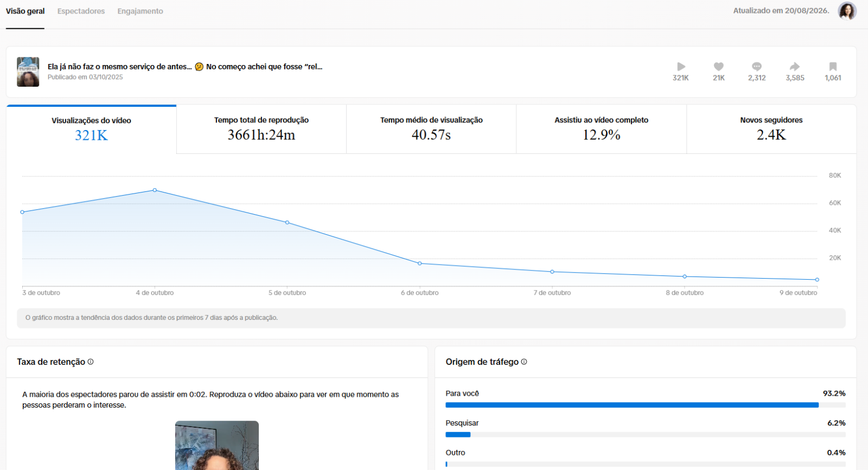Click the share arrow icon above 3,585
The width and height of the screenshot is (868, 470).
point(795,67)
